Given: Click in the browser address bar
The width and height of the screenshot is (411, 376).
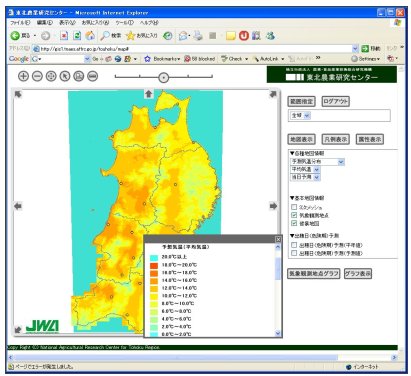Looking at the screenshot, I should tap(192, 49).
